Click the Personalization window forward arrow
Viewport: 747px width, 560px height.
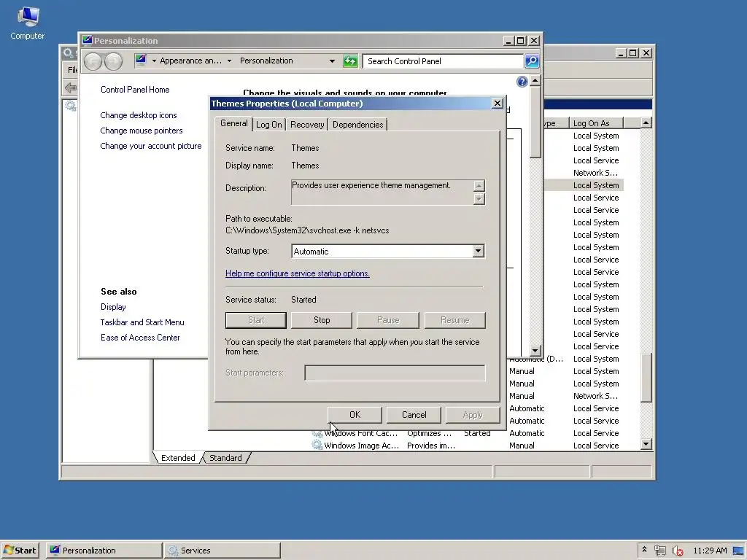pyautogui.click(x=113, y=61)
